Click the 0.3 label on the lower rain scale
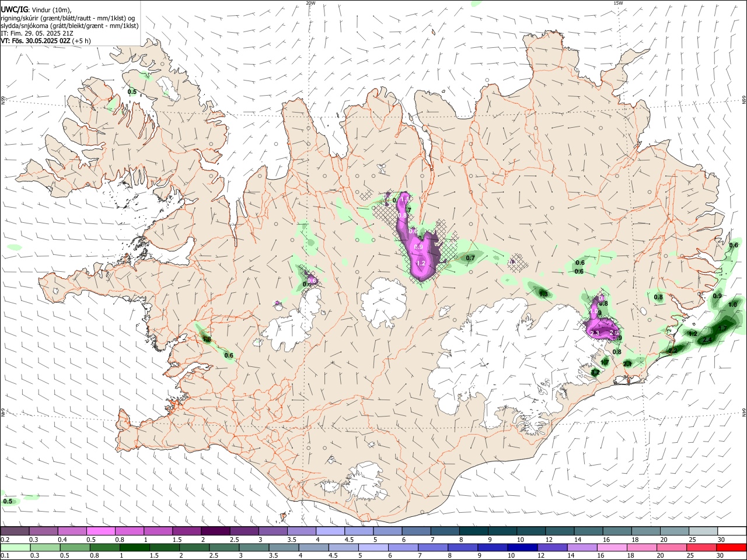The height and width of the screenshot is (560, 747). [x=34, y=556]
